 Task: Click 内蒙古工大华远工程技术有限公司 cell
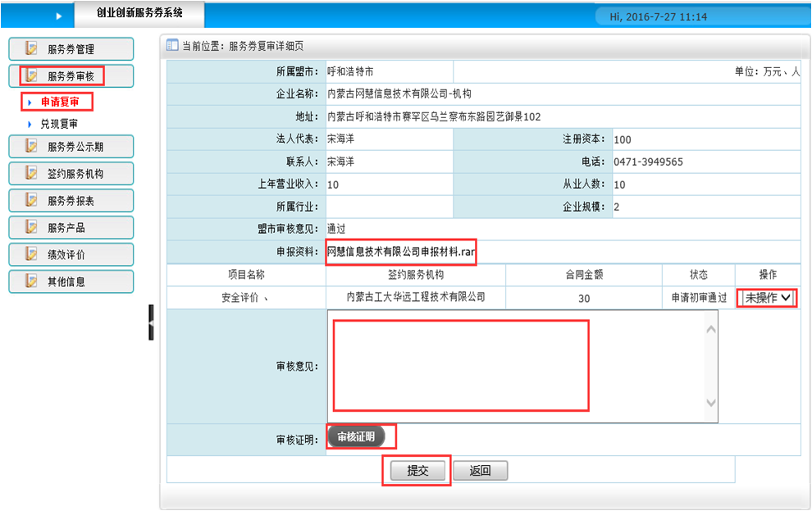[416, 297]
